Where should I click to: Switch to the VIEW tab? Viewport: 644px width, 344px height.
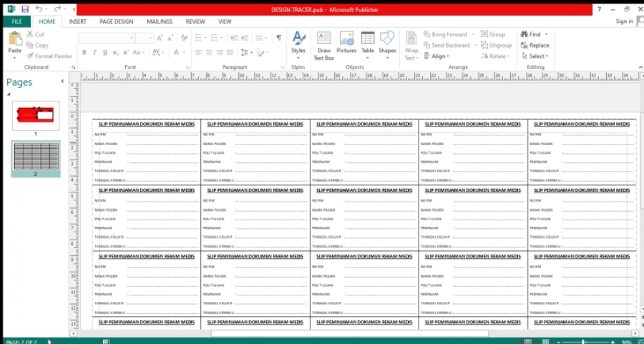[225, 21]
